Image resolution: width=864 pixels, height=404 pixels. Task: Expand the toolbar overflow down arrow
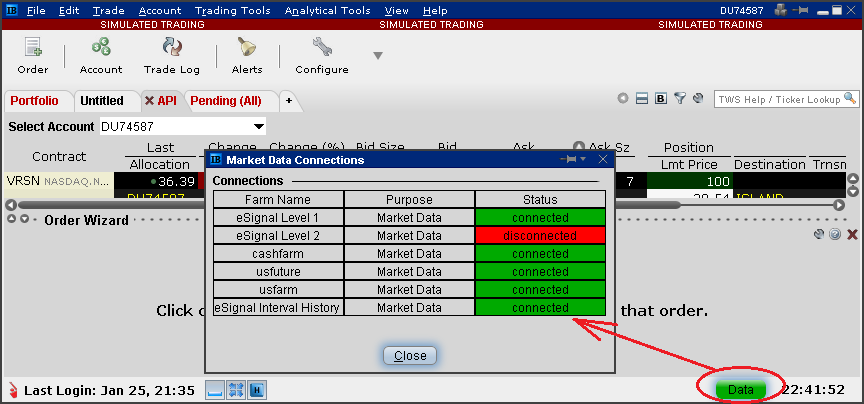click(378, 55)
